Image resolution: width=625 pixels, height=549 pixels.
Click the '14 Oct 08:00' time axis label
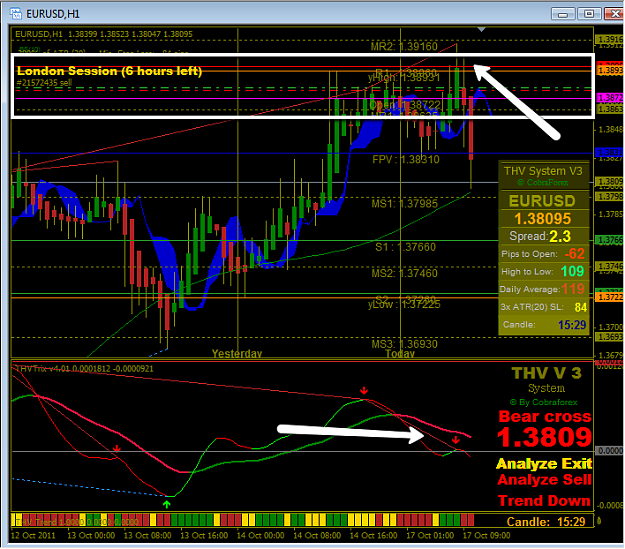(x=317, y=535)
